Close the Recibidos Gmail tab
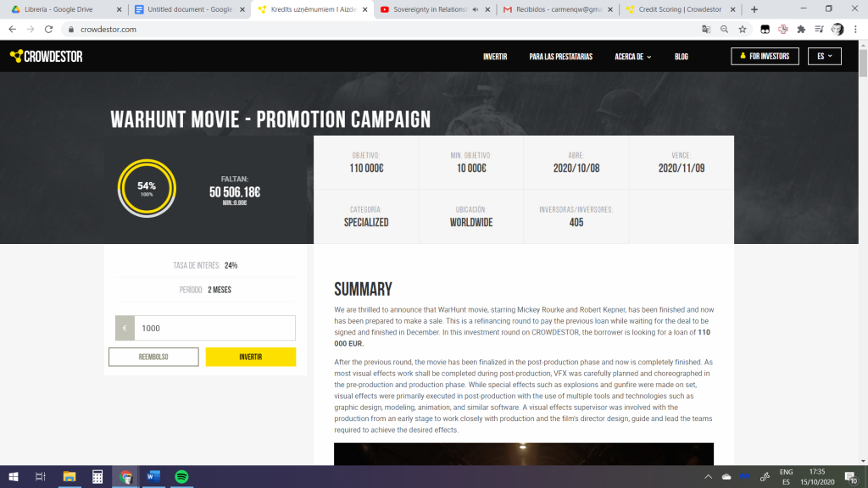868x488 pixels. tap(610, 9)
